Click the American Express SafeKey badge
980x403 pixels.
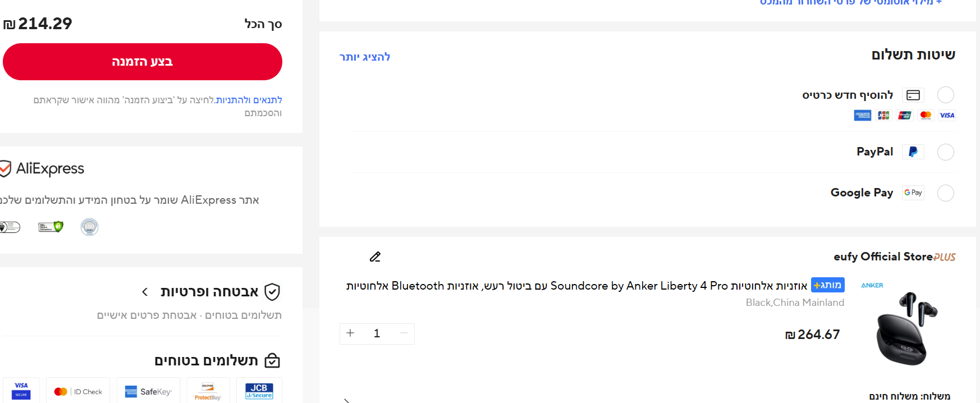(148, 391)
